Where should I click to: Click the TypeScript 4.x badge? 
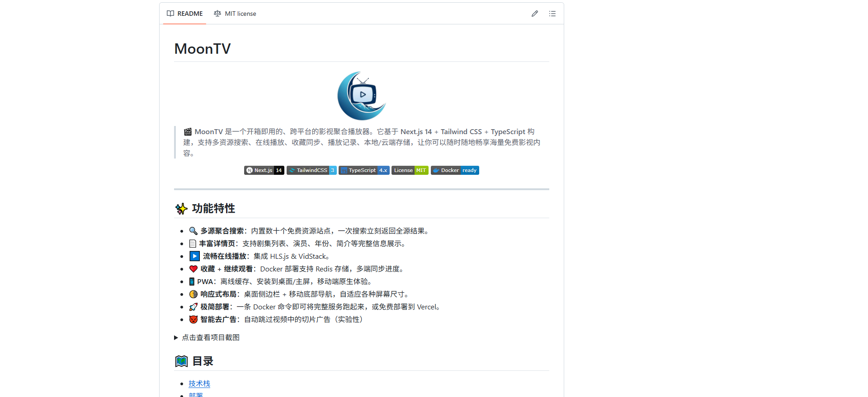[364, 170]
